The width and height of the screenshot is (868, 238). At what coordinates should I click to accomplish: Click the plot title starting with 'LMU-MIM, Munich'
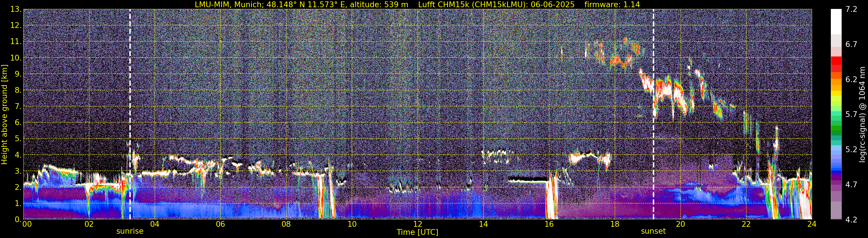(417, 4)
